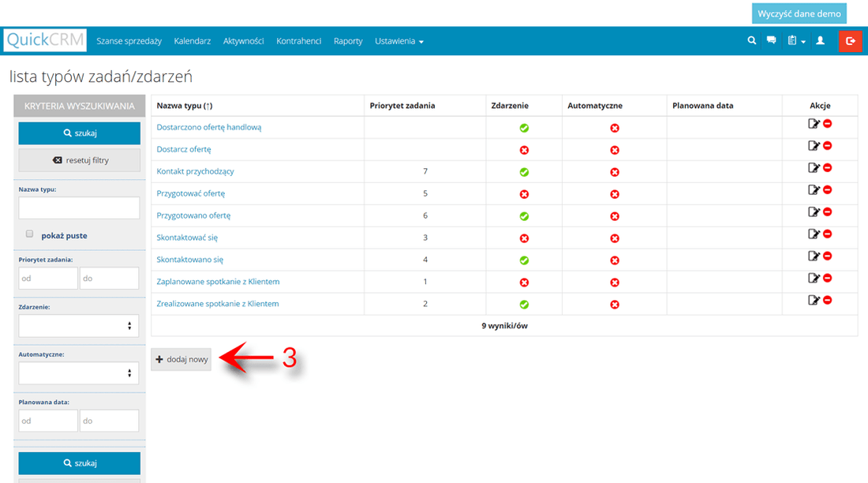Open the Zdarzenie filter dropdown
The image size is (868, 483).
(79, 325)
